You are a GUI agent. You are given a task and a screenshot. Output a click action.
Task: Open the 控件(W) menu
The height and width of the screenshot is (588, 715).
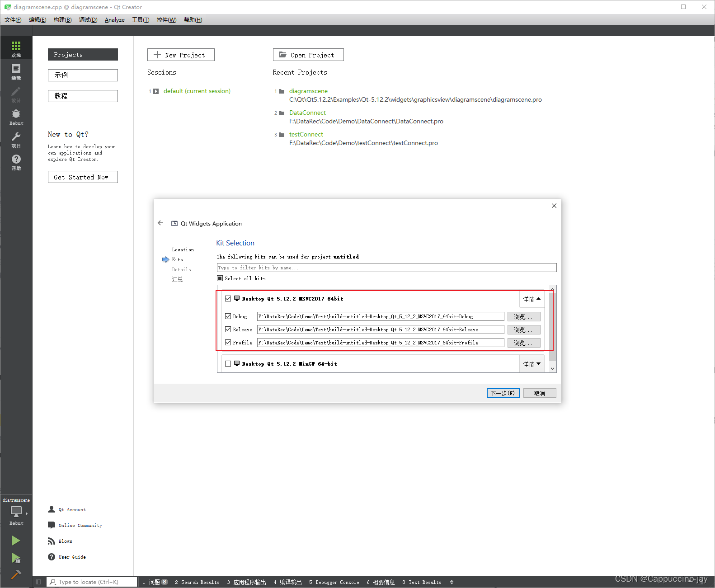166,20
